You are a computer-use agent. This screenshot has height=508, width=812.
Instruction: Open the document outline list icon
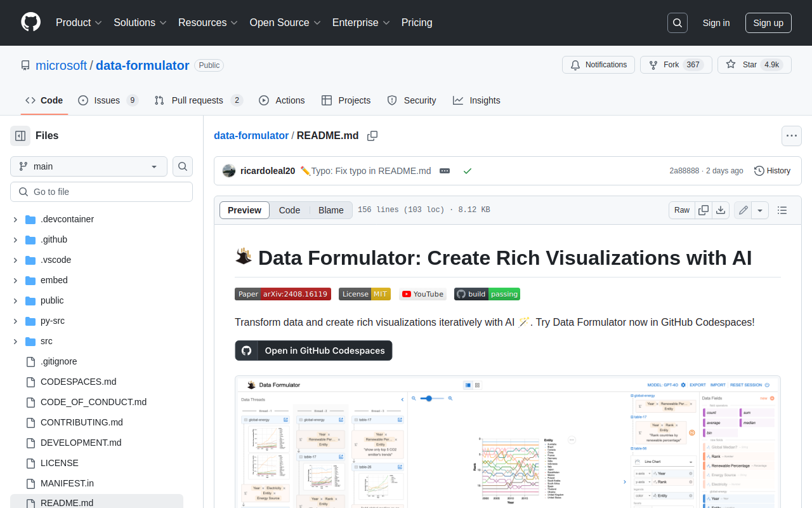(x=782, y=210)
